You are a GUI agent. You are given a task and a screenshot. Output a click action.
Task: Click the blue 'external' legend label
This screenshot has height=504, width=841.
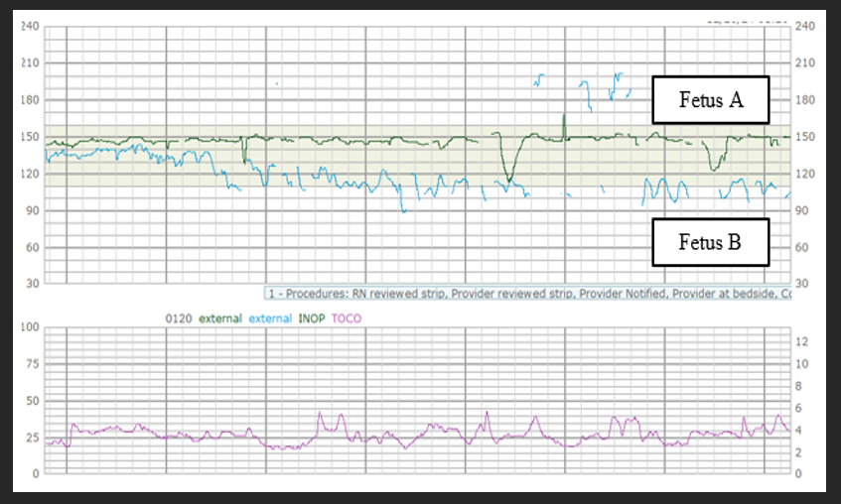coord(270,318)
